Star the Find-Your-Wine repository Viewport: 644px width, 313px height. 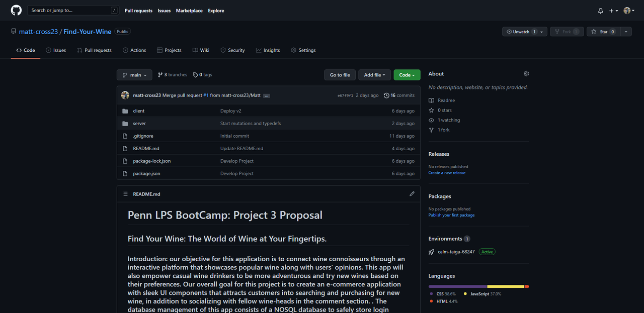point(603,32)
